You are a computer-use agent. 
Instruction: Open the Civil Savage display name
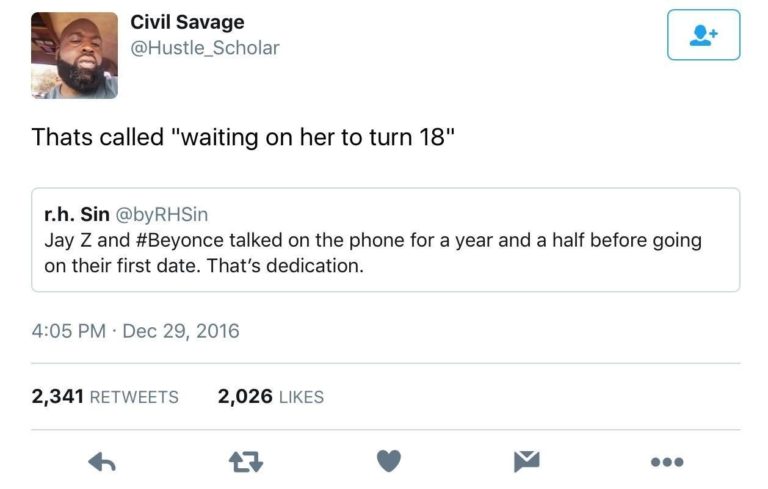tap(187, 22)
